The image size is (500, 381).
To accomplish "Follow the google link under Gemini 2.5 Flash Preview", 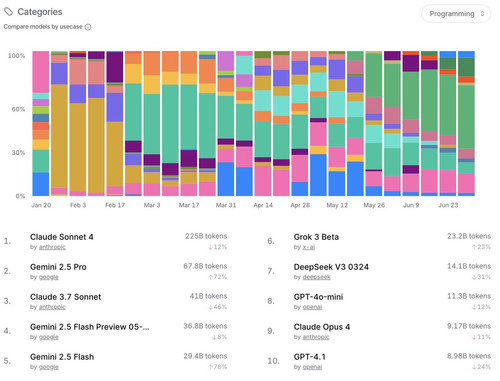I will pyautogui.click(x=49, y=337).
